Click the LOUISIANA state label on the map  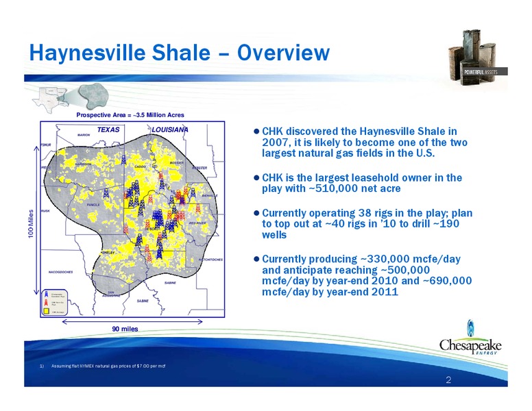click(x=170, y=129)
